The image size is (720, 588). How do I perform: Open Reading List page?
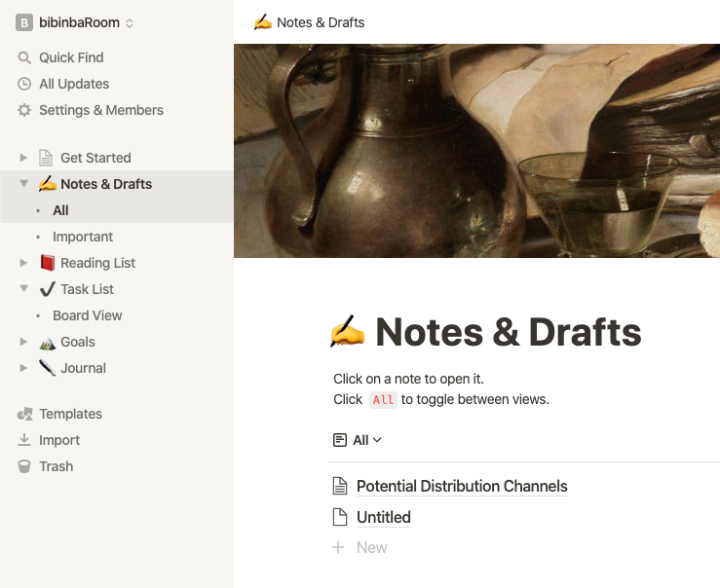(97, 263)
